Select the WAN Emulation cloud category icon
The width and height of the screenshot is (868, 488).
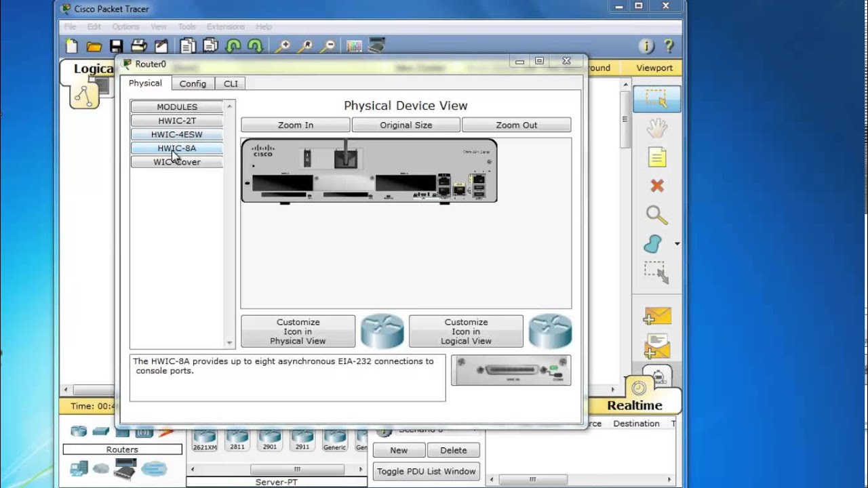(101, 468)
